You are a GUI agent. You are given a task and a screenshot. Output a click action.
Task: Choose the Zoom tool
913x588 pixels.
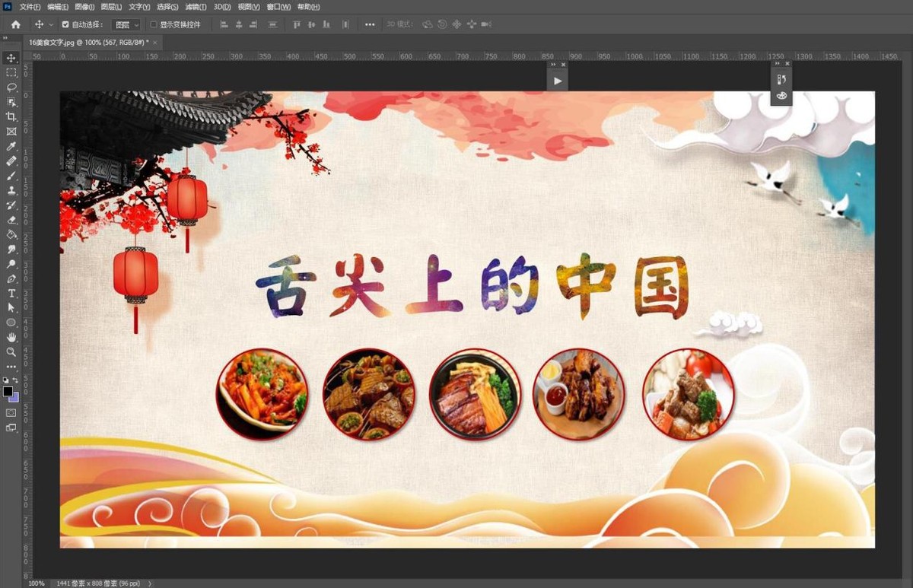[x=11, y=351]
